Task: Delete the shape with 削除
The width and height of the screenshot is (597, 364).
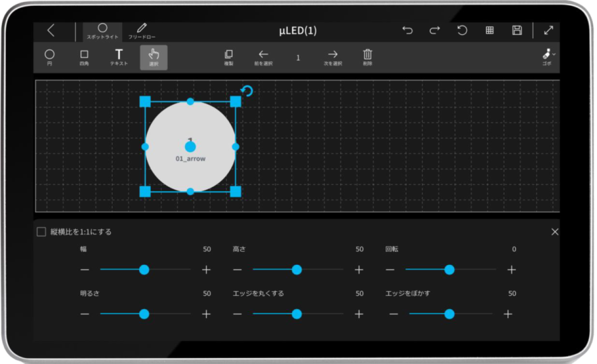Action: pyautogui.click(x=367, y=57)
